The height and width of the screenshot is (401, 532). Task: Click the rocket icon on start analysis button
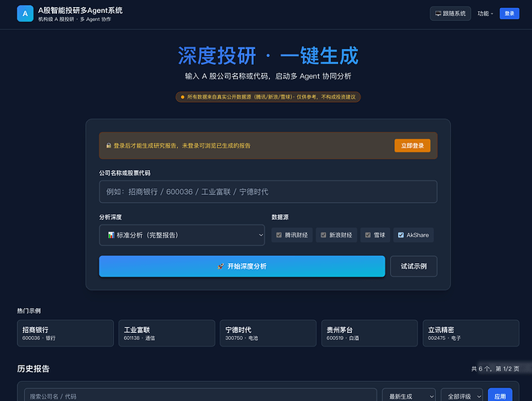220,266
